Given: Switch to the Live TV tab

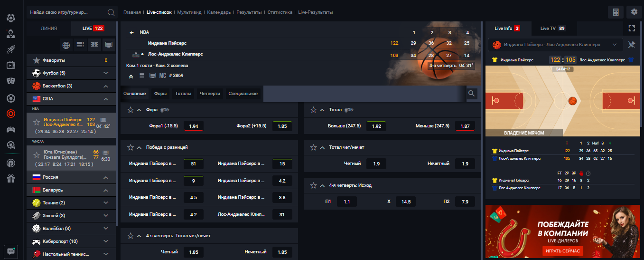Looking at the screenshot, I should pos(553,29).
